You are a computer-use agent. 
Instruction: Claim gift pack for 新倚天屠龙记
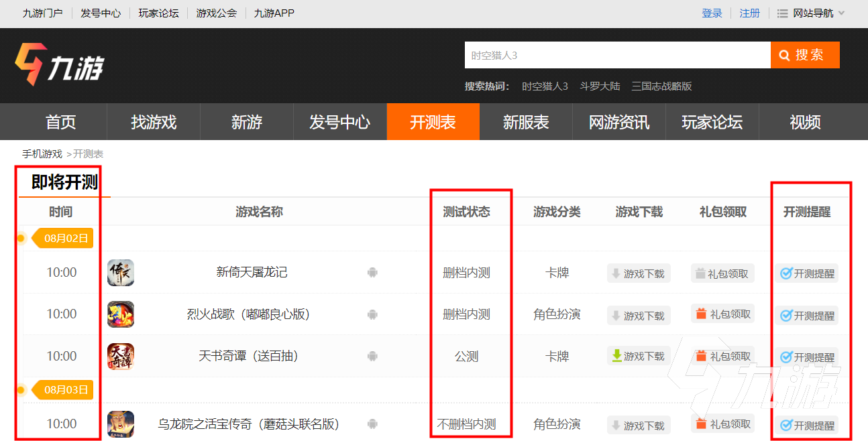click(722, 273)
